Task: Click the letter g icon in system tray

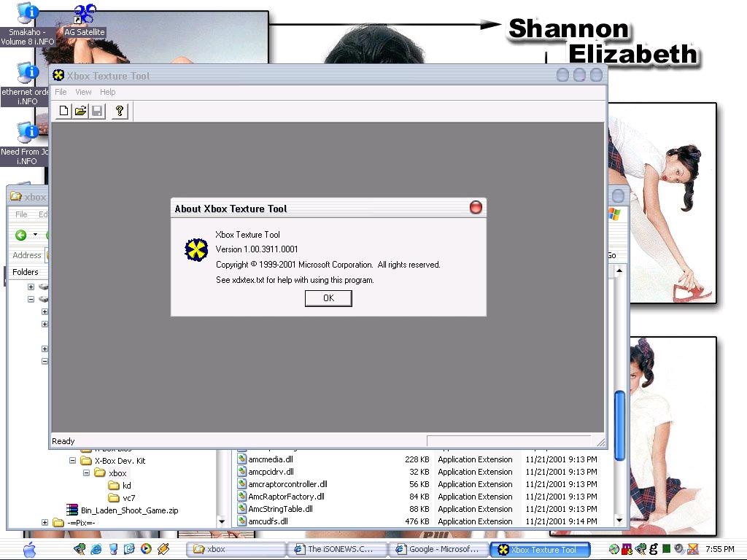Action: (x=653, y=549)
